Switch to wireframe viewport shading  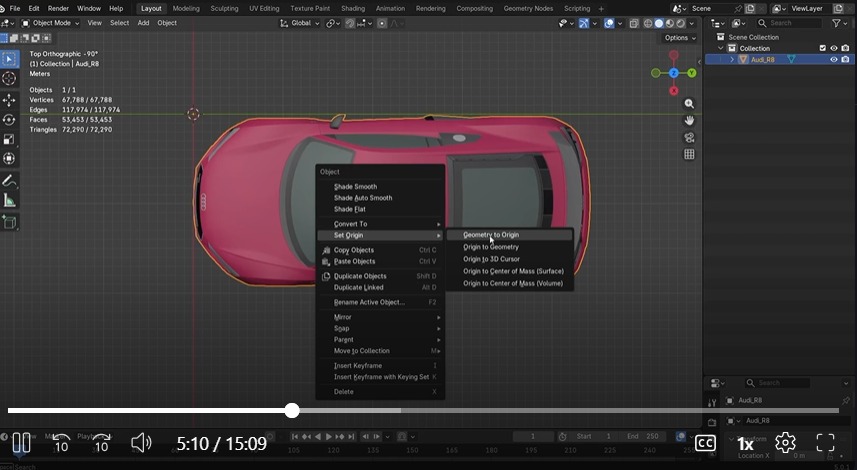tap(648, 24)
